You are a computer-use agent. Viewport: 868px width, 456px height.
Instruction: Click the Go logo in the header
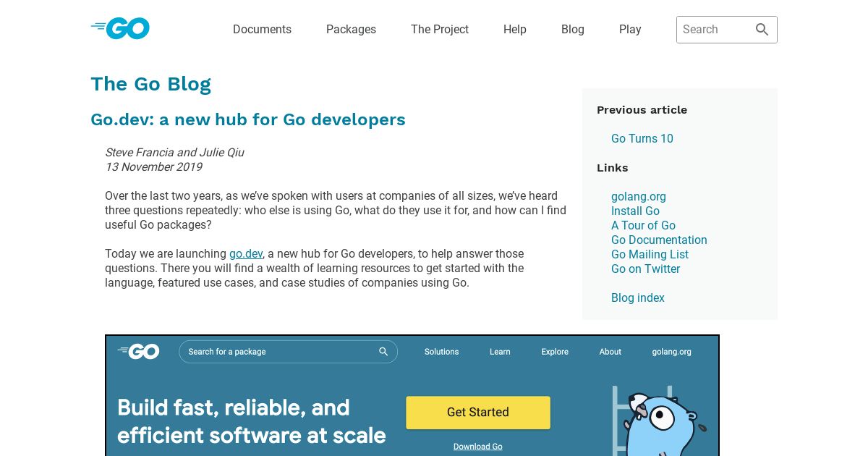[120, 28]
